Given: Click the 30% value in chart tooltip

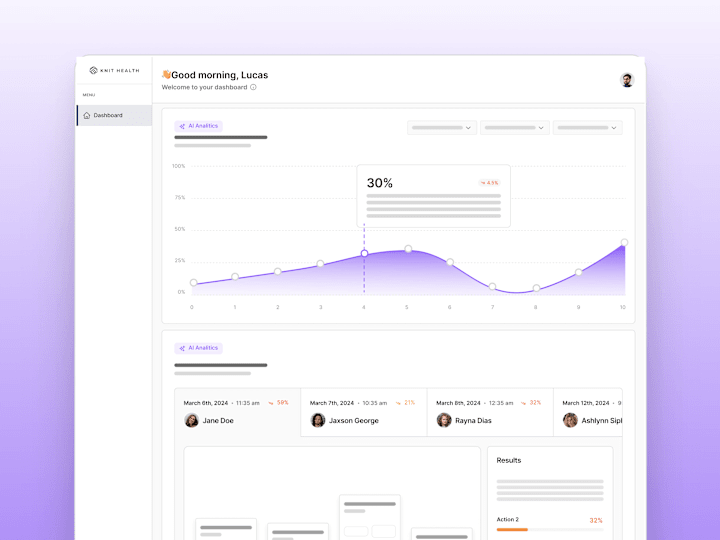Looking at the screenshot, I should coord(380,183).
